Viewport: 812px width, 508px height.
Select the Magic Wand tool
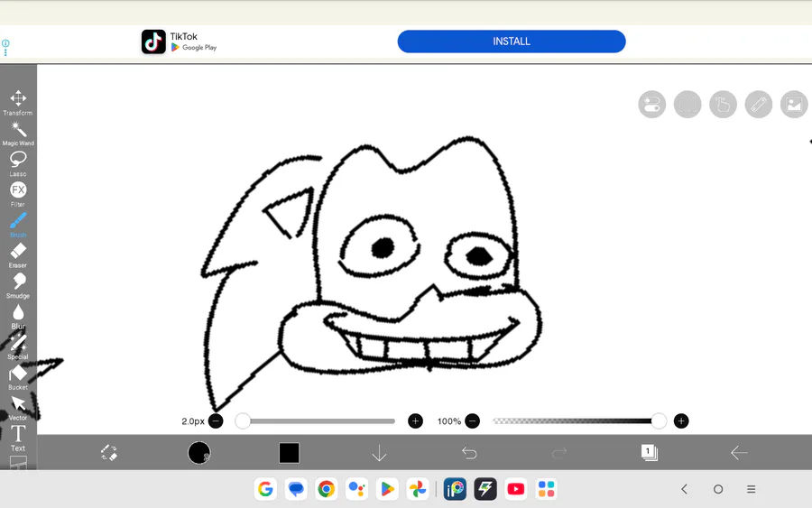18,133
